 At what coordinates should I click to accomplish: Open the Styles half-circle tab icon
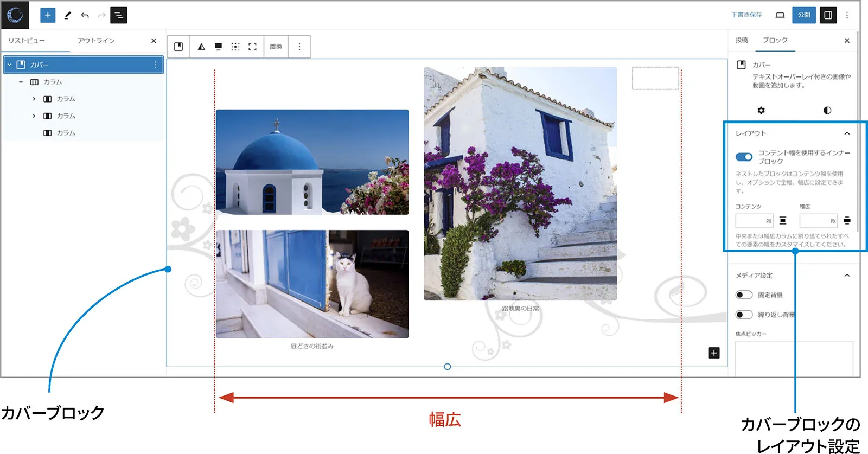(827, 111)
